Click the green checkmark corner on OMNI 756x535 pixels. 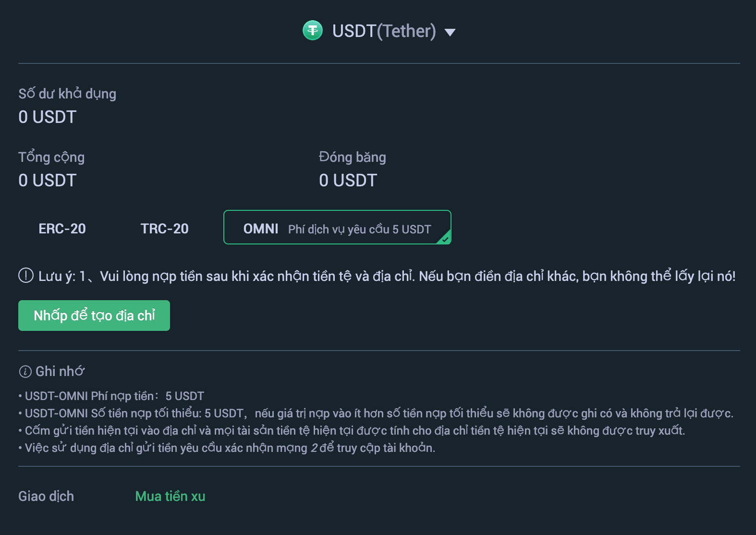click(x=445, y=238)
